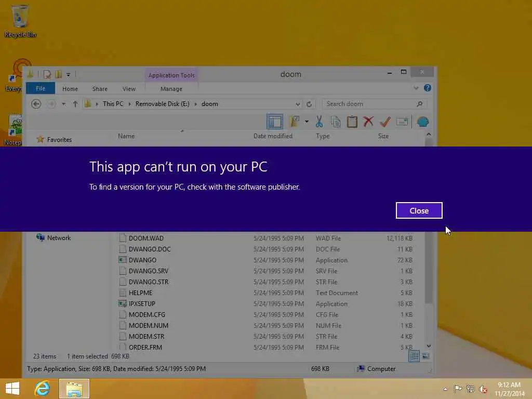
Task: Expand the arrow after This PC
Action: click(129, 104)
